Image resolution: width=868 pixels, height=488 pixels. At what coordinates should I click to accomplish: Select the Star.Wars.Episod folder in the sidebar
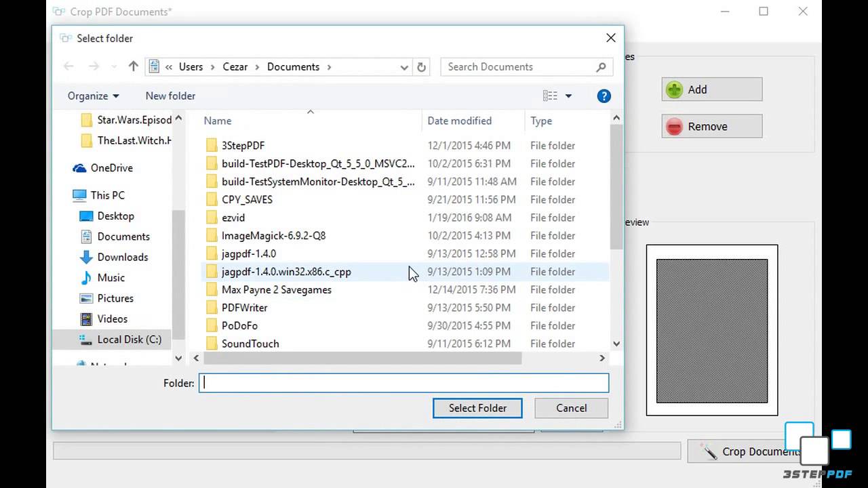click(x=134, y=120)
